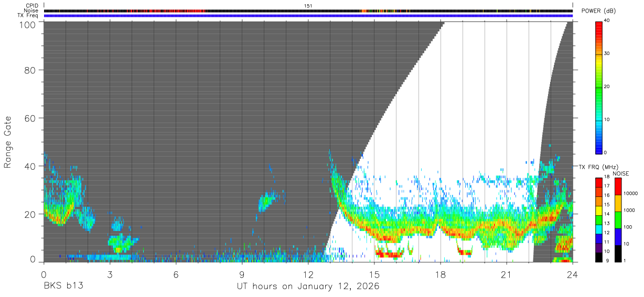This screenshot has width=644, height=297.
Task: Click the green swatch of the noise legend
Action: [617, 220]
